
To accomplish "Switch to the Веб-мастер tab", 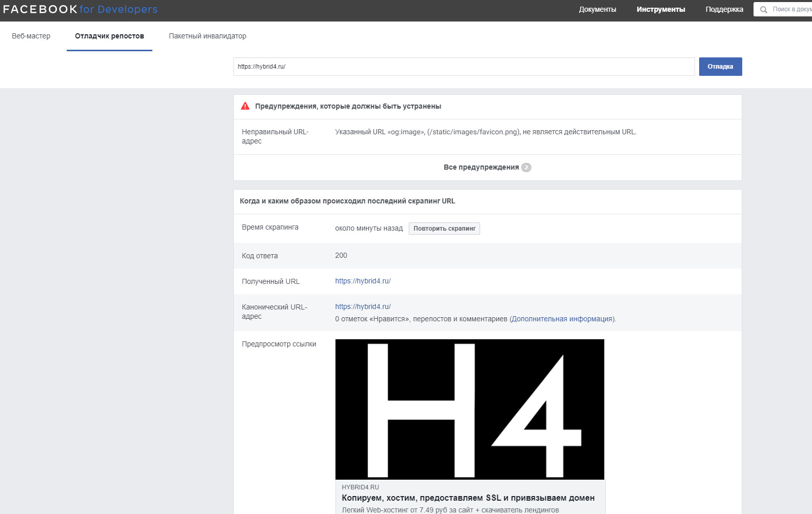I will coord(31,36).
